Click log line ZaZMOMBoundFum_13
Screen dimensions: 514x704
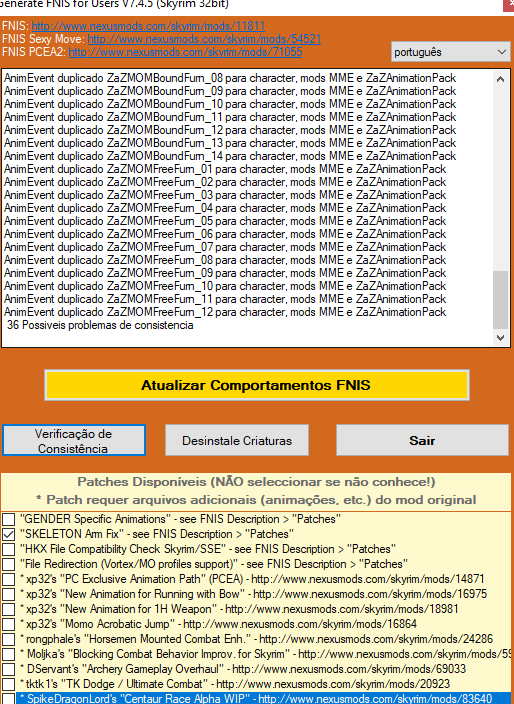230,143
